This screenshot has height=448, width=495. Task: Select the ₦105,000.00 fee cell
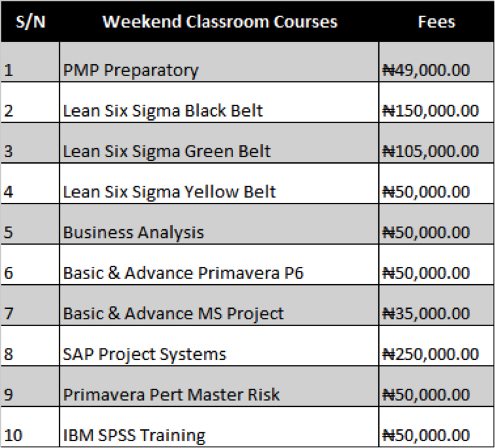pos(437,143)
